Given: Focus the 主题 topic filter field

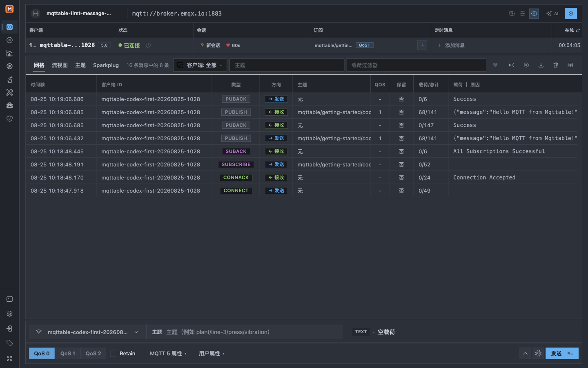Looking at the screenshot, I should click(287, 65).
